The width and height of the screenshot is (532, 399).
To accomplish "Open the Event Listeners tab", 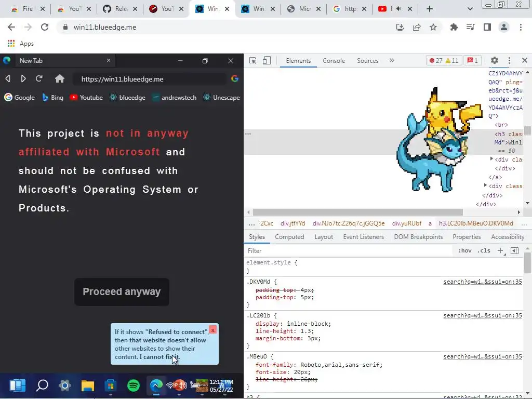I will 363,237.
